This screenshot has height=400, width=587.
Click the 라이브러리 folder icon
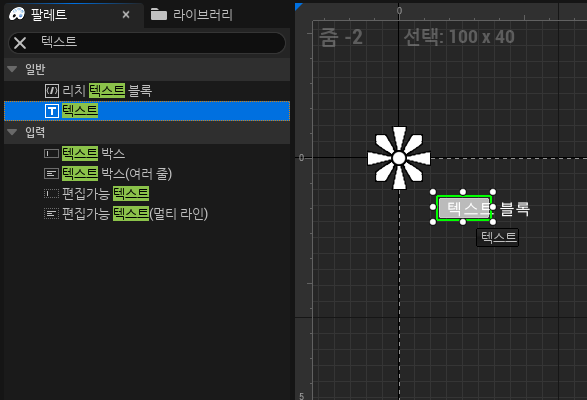point(159,15)
